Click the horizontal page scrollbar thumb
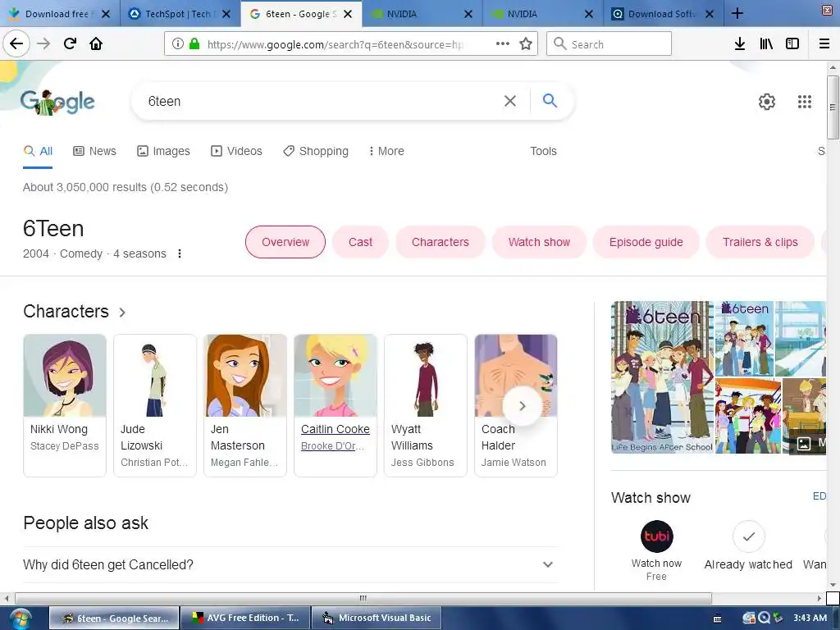Viewport: 840px width, 630px height. (363, 598)
